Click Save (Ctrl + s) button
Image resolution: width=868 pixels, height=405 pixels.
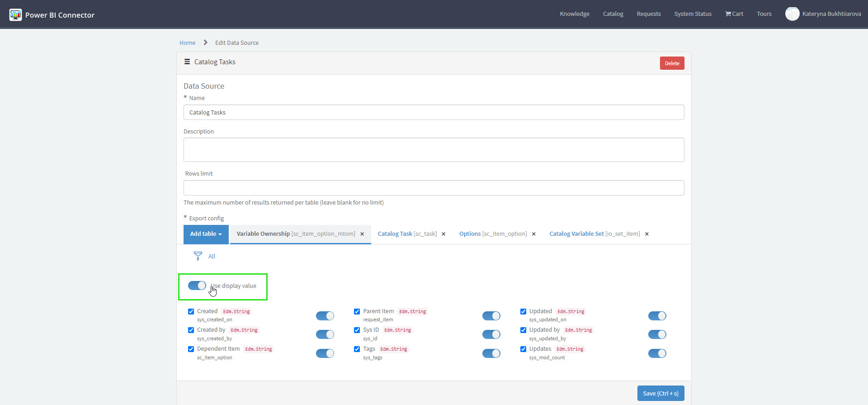[x=660, y=393]
